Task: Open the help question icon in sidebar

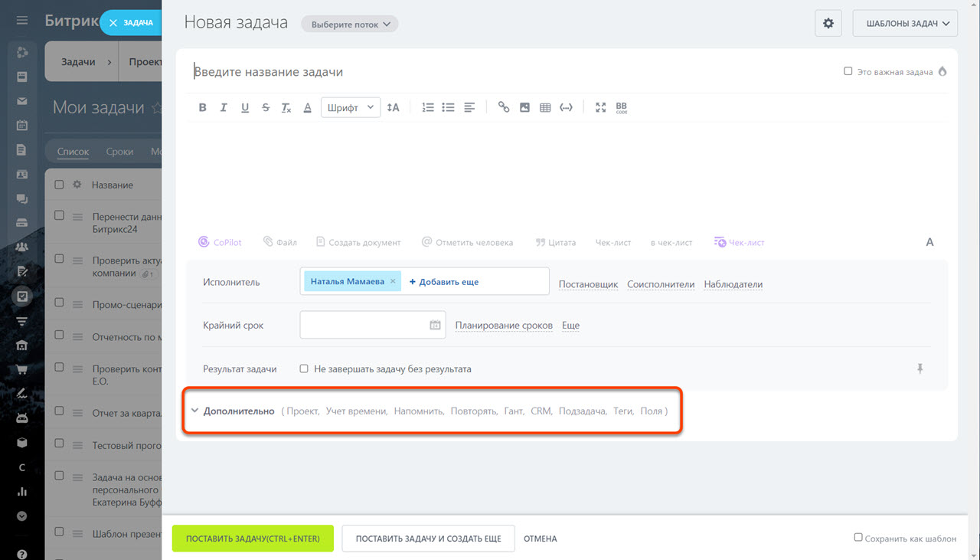Action: tap(22, 555)
